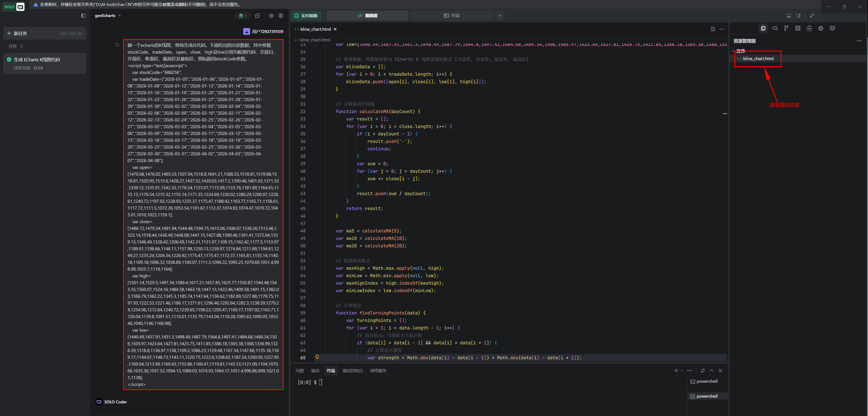868x416 pixels.
Task: Open the search panel icon
Action: tap(775, 28)
